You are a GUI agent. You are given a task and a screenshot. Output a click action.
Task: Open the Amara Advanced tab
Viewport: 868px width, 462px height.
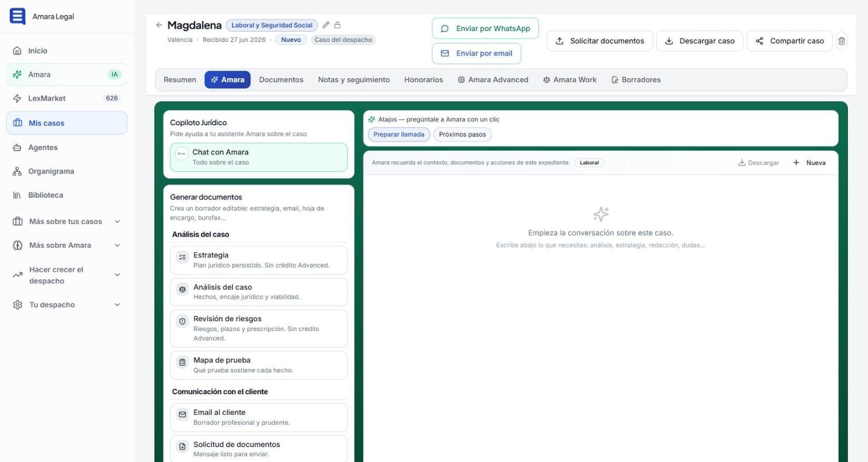click(493, 80)
